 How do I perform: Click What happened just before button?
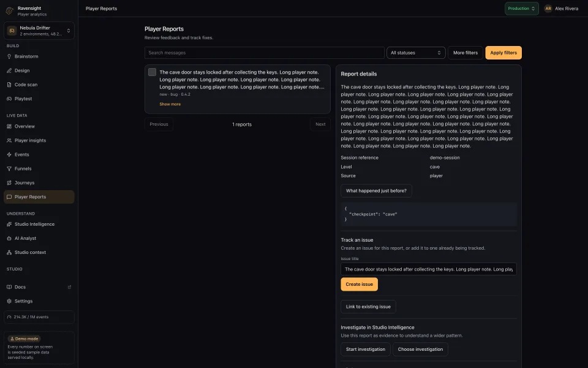pos(376,191)
